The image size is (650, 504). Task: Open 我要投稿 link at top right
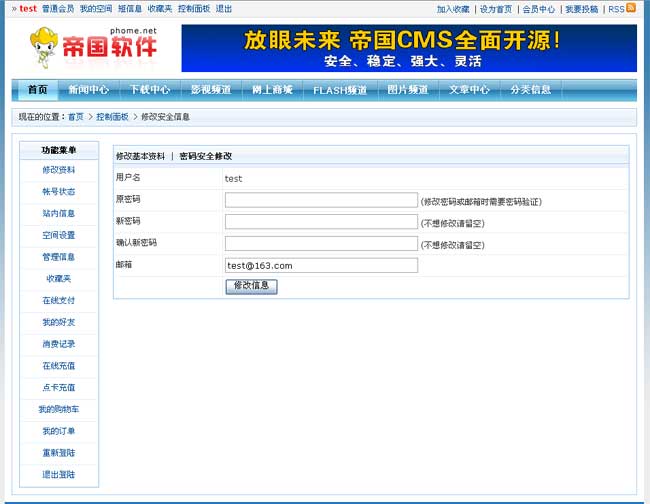(581, 9)
